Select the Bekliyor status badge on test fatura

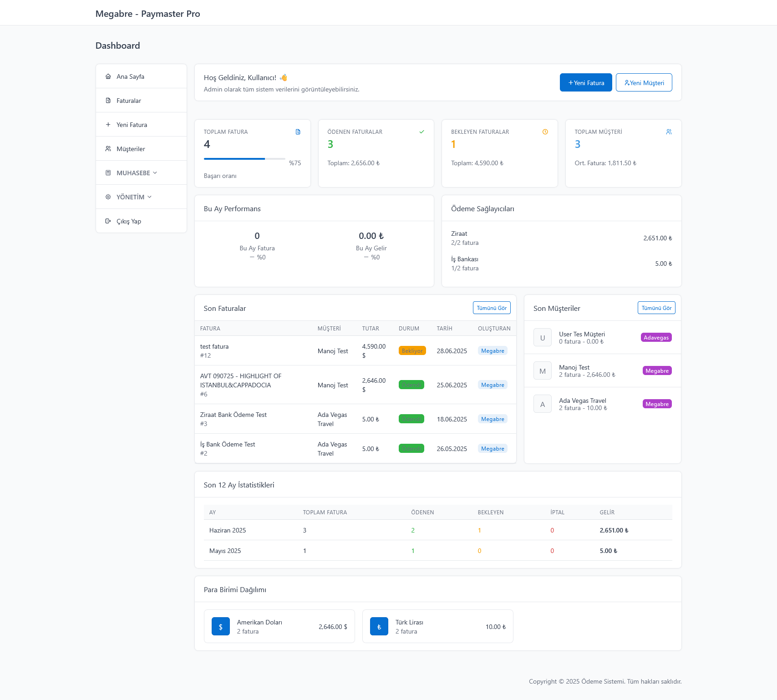point(412,351)
